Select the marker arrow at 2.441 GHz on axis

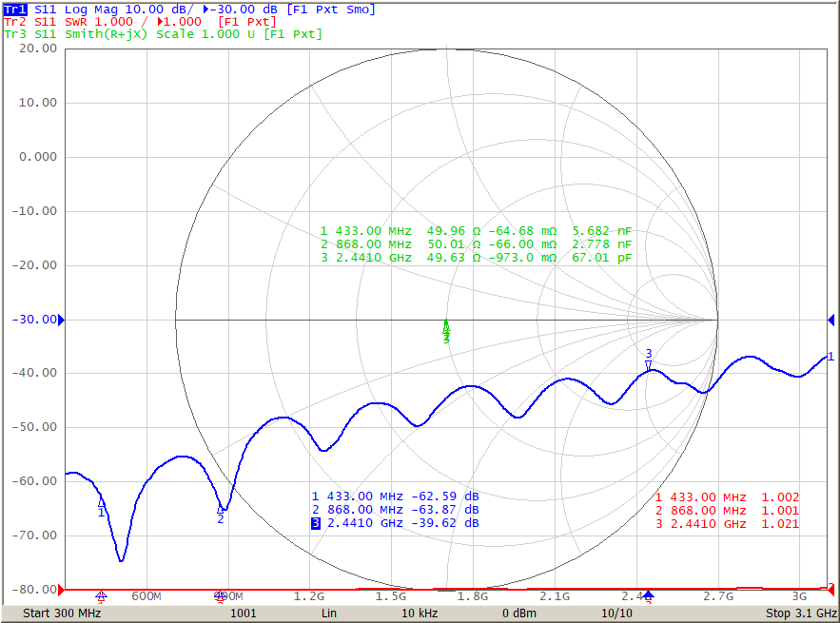click(650, 594)
